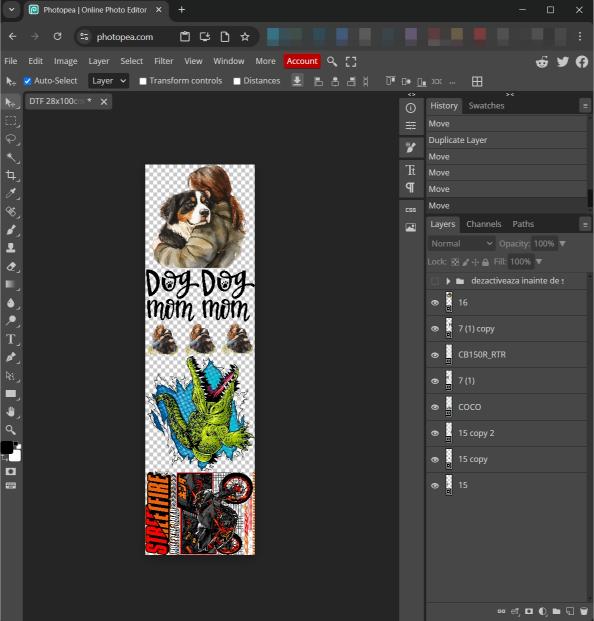Open the Fill slider arrow

point(539,261)
